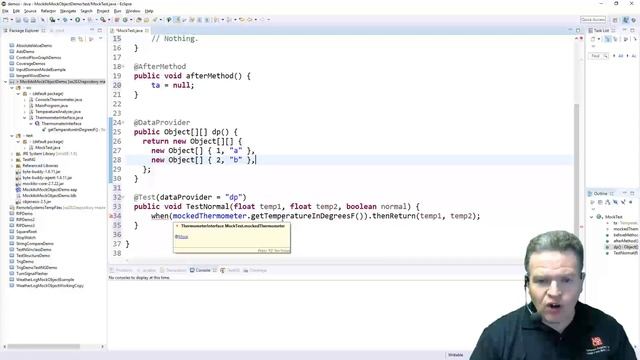Select the Package Explorer tab
Image resolution: width=640 pixels, height=360 pixels.
pos(24,31)
